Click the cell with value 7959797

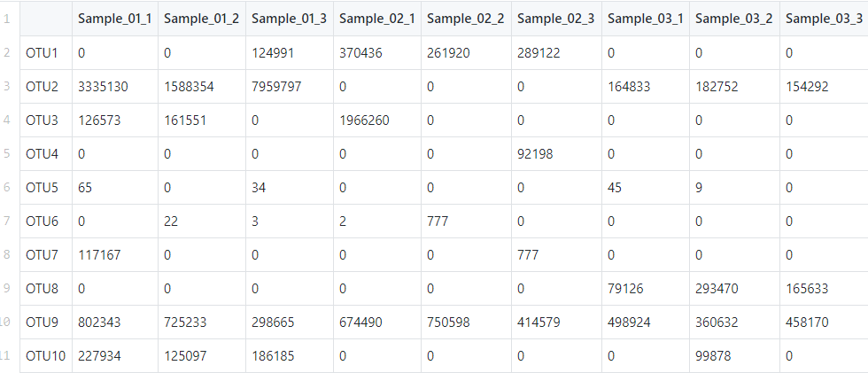point(290,87)
